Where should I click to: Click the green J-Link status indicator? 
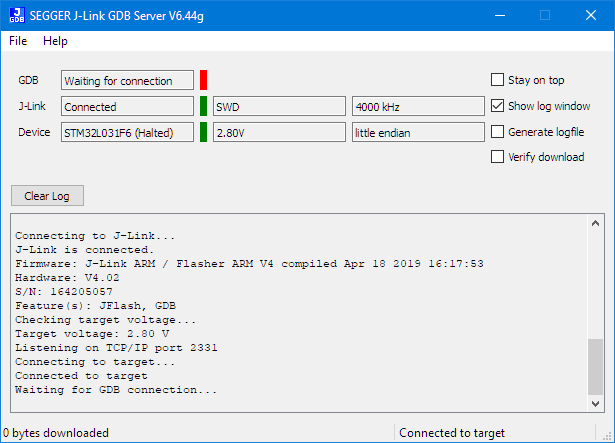(x=203, y=106)
